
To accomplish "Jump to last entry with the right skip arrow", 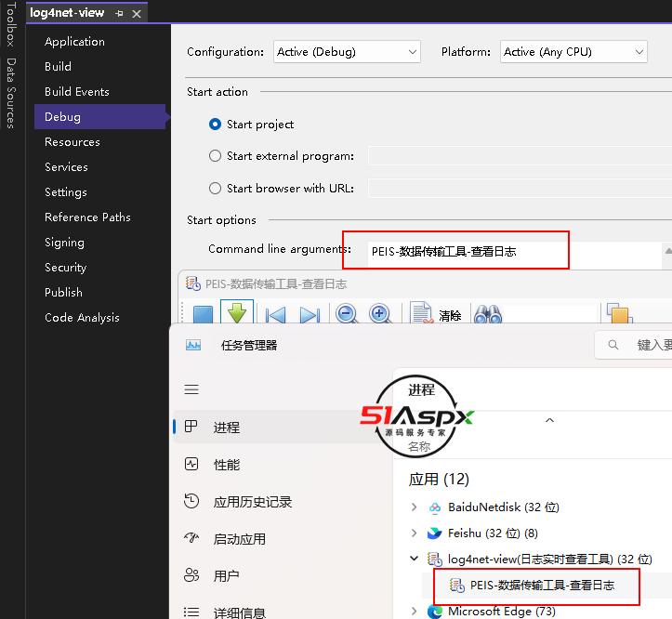I will (x=310, y=315).
